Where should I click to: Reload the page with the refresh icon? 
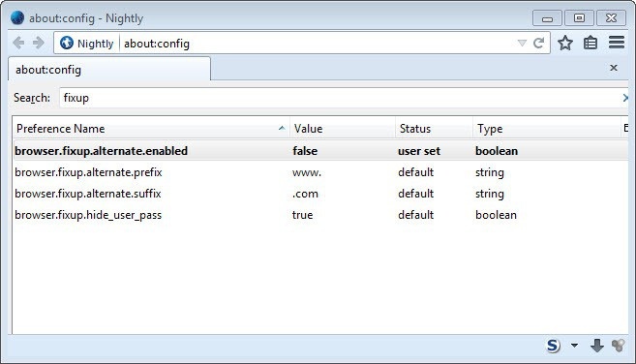tap(538, 43)
